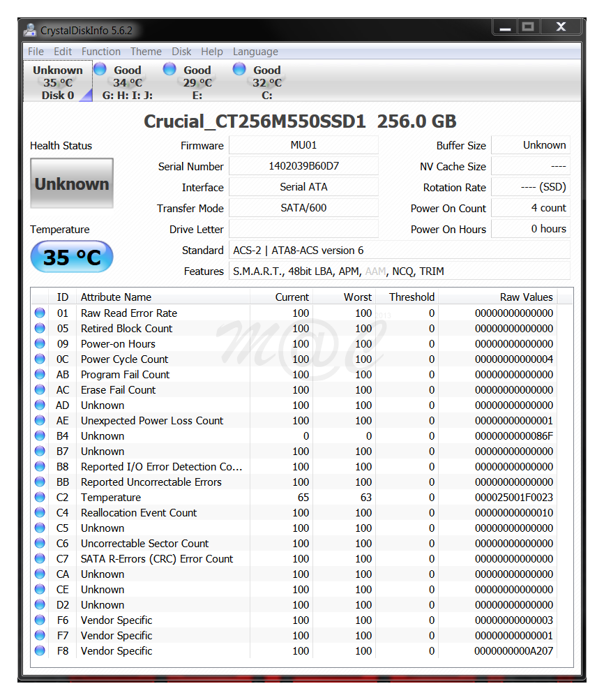Click status orb for G: H: I: J: disk
This screenshot has height=700, width=604.
[100, 69]
